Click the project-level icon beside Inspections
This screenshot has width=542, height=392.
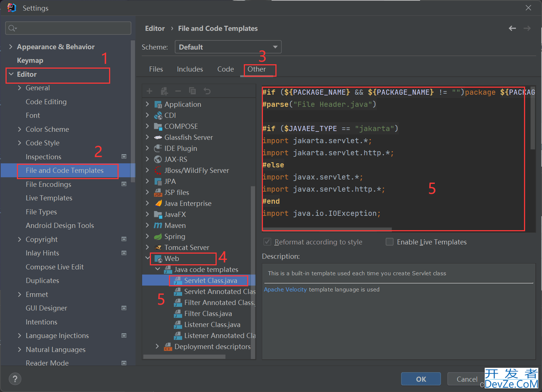point(124,157)
